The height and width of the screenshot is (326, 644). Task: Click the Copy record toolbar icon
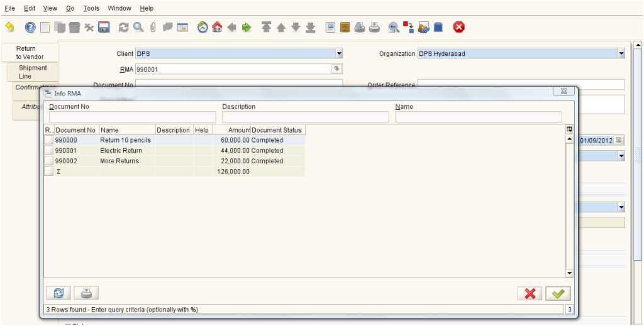pyautogui.click(x=60, y=28)
